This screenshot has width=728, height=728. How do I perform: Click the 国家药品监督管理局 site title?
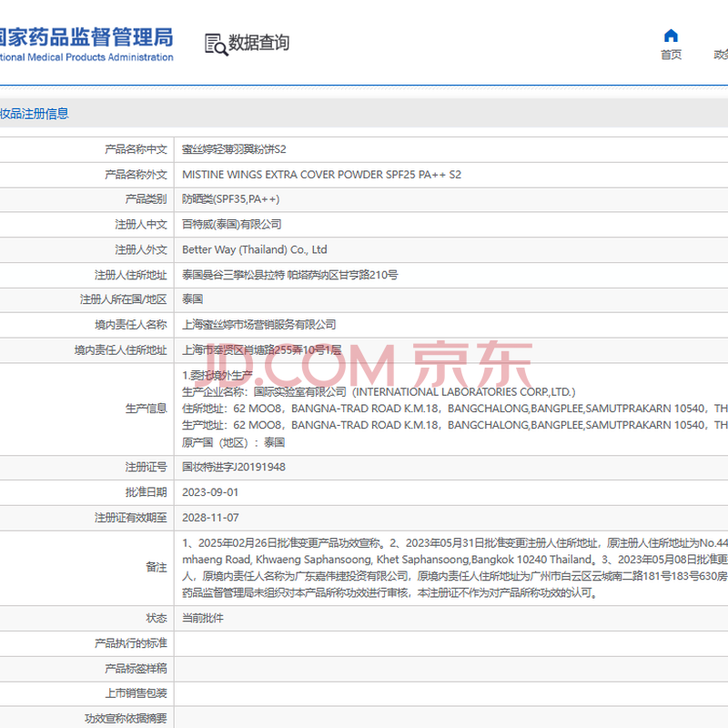(86, 37)
